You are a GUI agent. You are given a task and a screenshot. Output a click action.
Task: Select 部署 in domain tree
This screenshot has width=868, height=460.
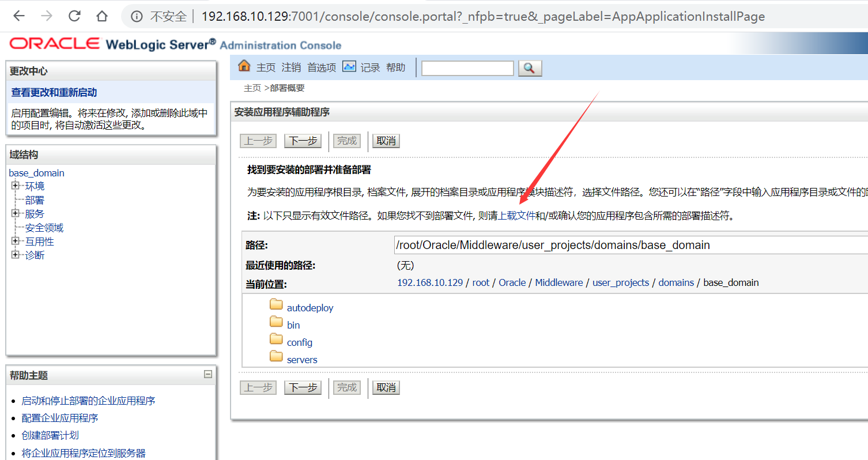[35, 200]
